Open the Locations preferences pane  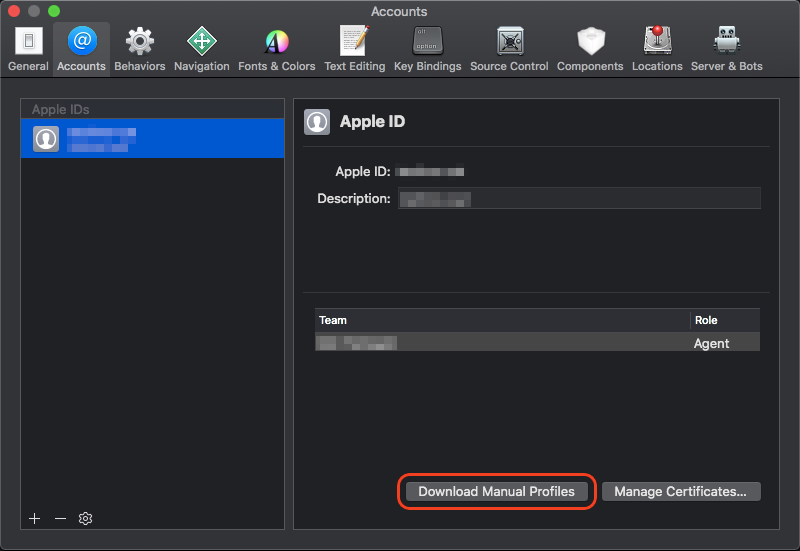coord(657,49)
